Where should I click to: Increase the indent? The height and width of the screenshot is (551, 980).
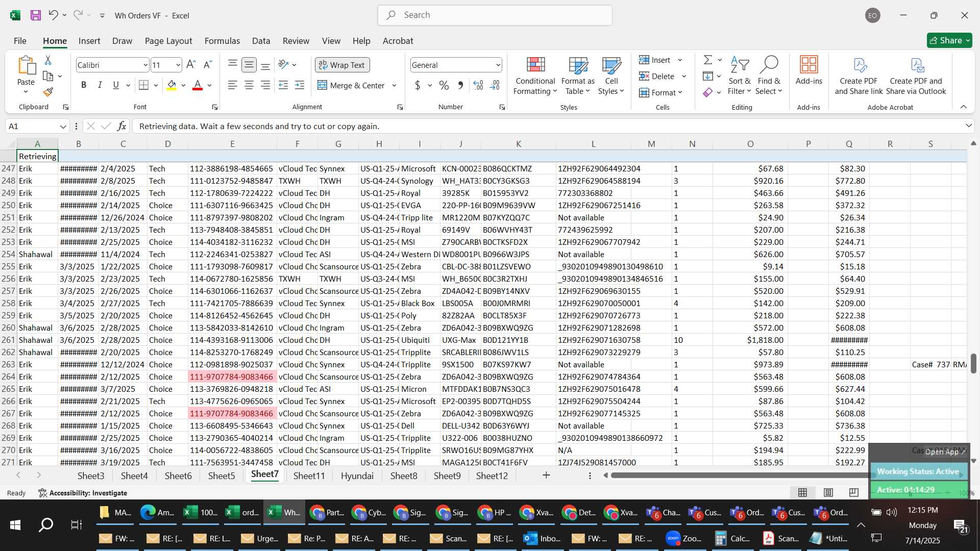(x=300, y=85)
